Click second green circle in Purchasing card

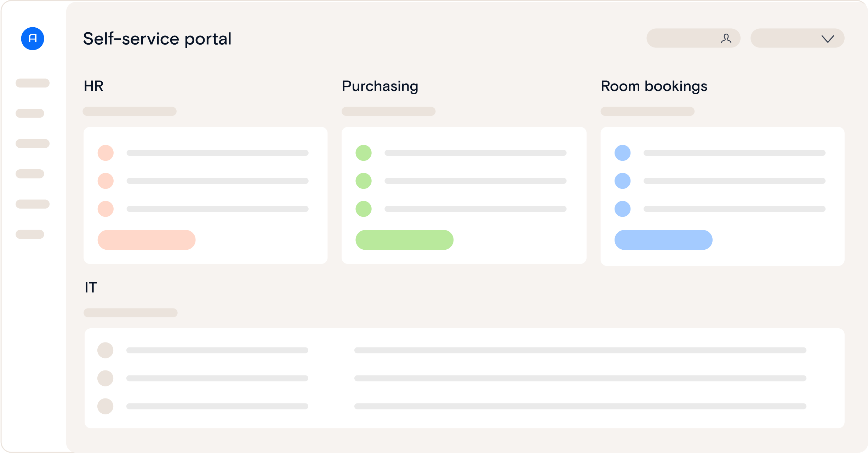point(364,181)
